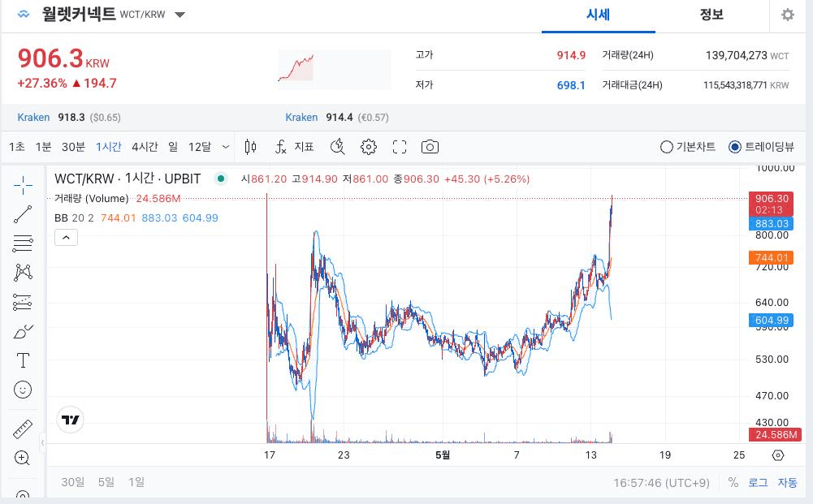Image resolution: width=813 pixels, height=504 pixels.
Task: Switch to the 정보 tab
Action: click(711, 15)
